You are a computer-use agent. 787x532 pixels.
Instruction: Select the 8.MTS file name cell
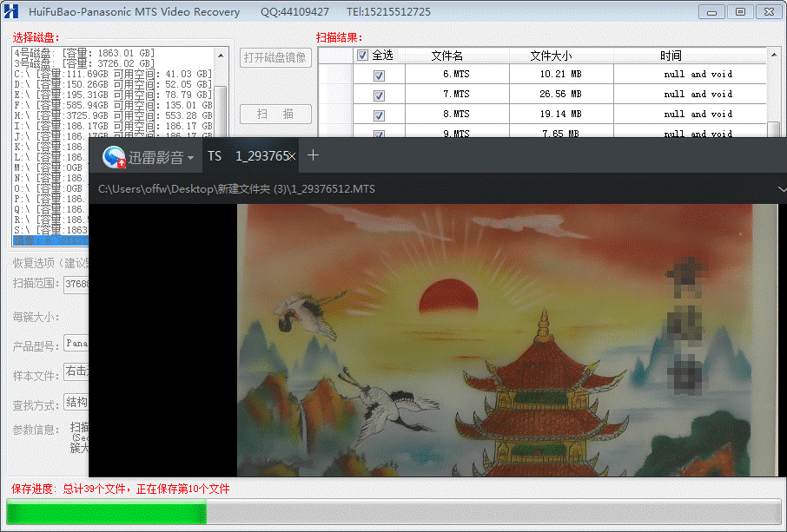click(456, 115)
